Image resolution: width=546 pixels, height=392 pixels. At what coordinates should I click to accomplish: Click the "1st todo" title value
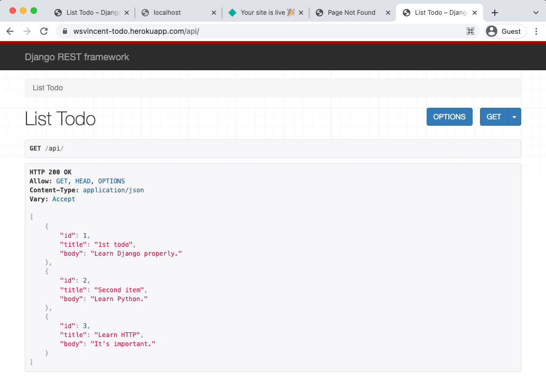[x=113, y=245]
